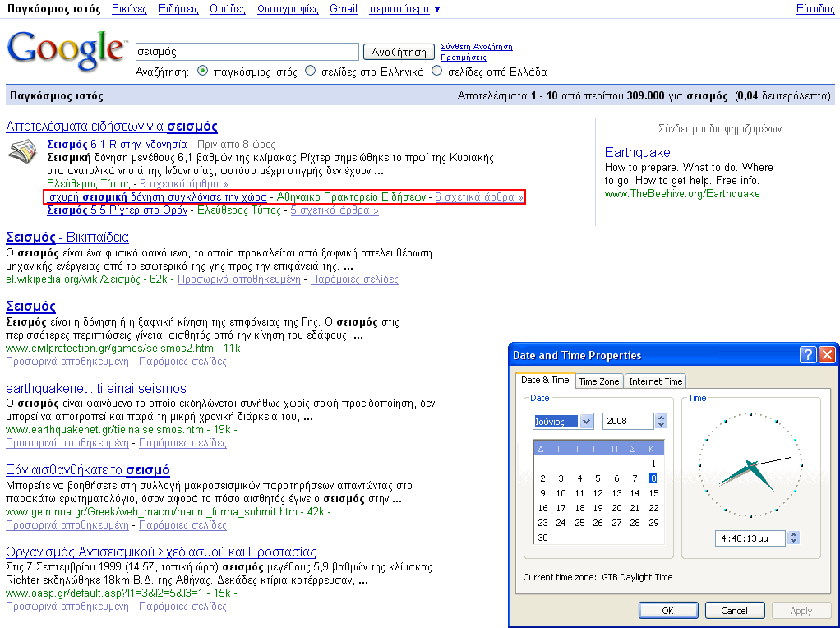
Task: Open Οργανισμός Αντισεισμικού Σχεδιασμού και Προστασίας result
Action: point(161,552)
